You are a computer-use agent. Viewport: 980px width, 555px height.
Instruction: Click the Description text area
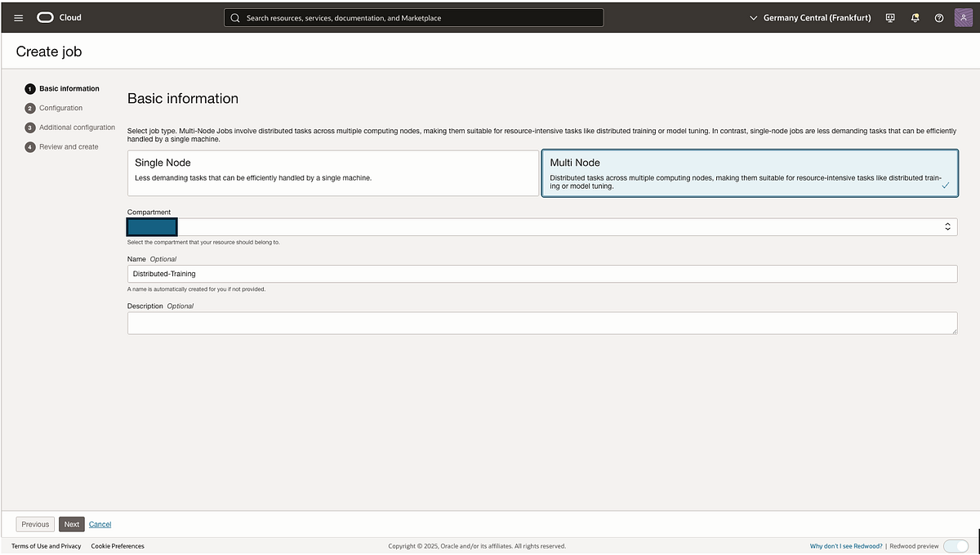542,323
